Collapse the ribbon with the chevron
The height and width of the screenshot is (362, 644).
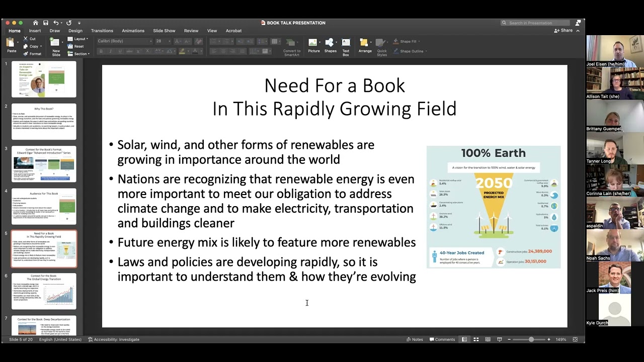click(x=578, y=31)
